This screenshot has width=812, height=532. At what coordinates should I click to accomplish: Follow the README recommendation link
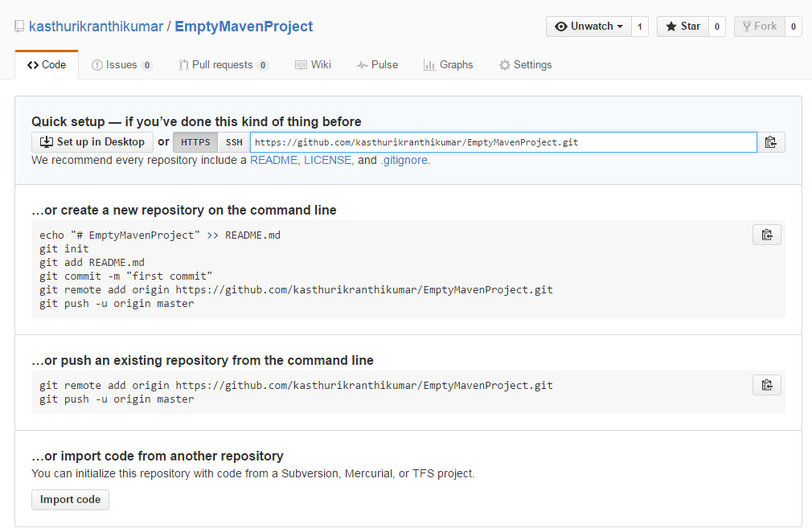[x=273, y=160]
